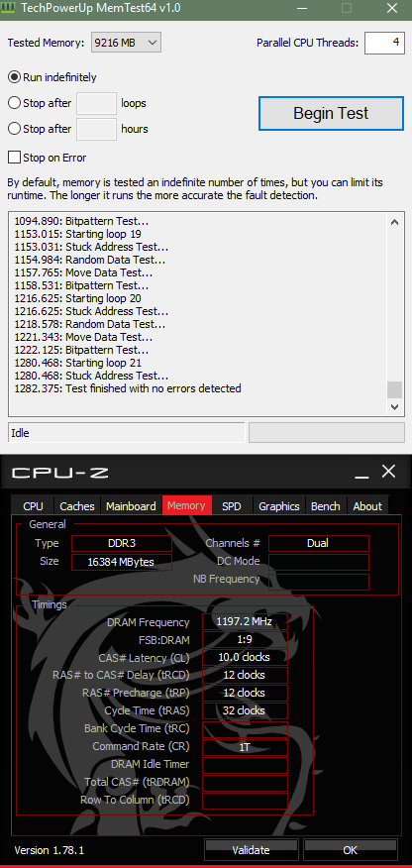
Task: Click the DDR3 memory Type value
Action: (122, 543)
